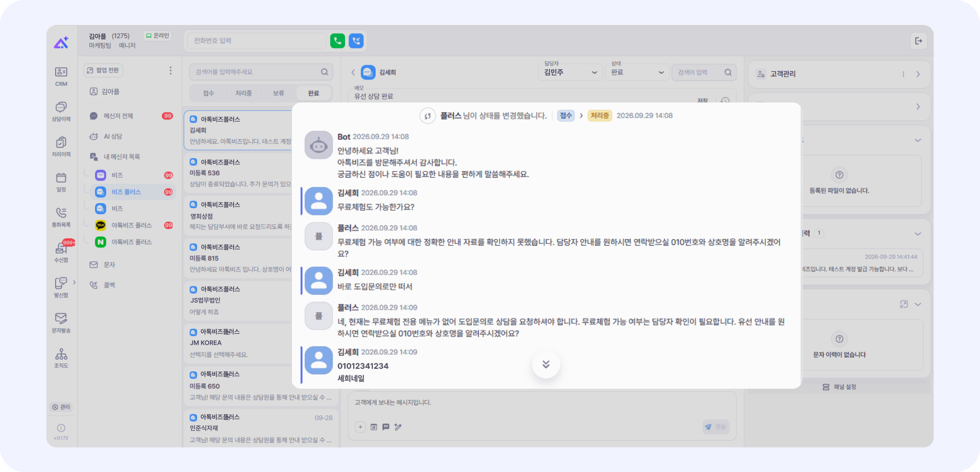Screen dimensions: 980x472
Task: Open the CRM sidebar icon
Action: 61,76
